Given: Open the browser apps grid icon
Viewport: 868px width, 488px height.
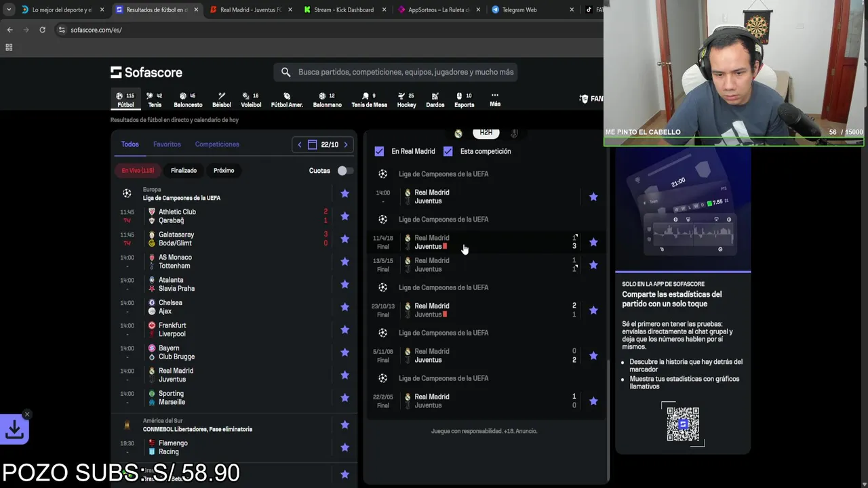Looking at the screenshot, I should click(x=9, y=47).
